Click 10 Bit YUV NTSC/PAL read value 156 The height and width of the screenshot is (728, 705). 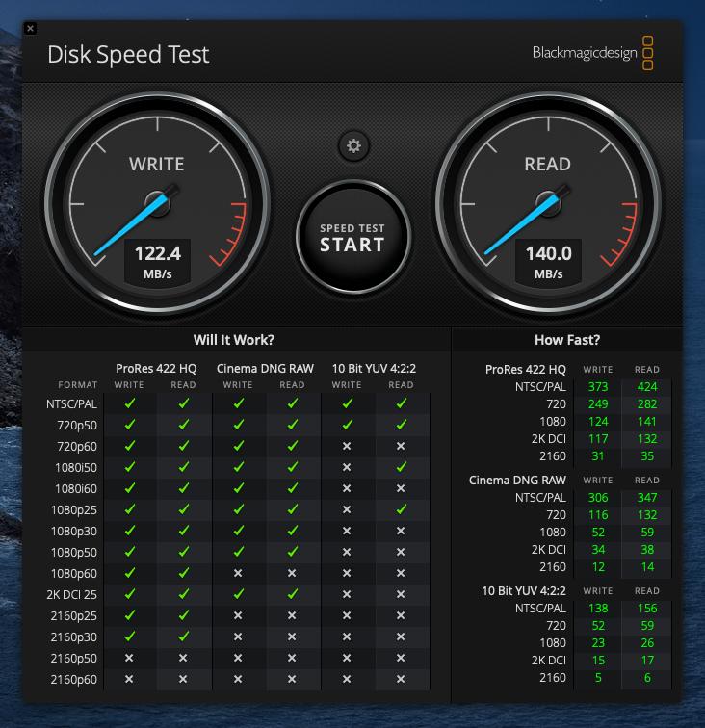click(x=647, y=609)
